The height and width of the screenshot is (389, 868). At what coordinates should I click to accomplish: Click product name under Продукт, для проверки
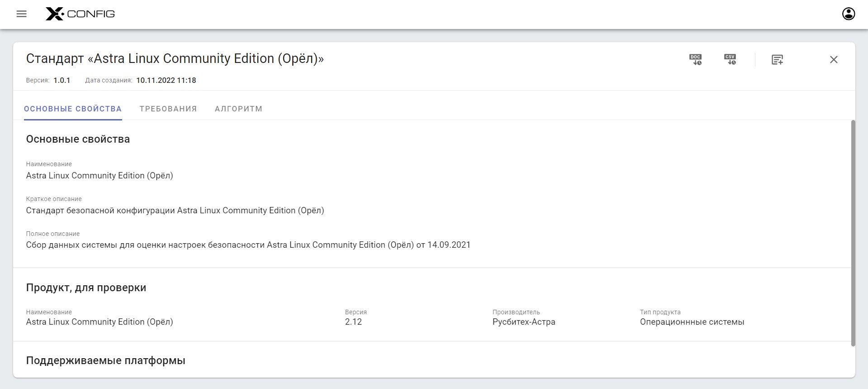100,322
